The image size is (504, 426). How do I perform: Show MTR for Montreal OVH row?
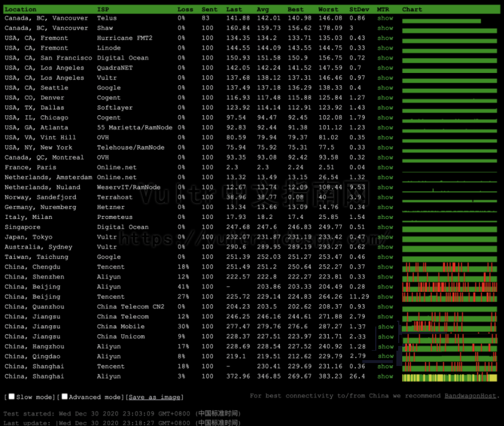[x=385, y=158]
